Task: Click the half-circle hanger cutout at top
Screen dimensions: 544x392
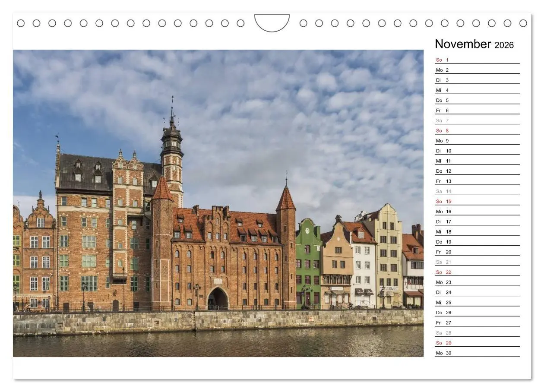Action: click(272, 22)
